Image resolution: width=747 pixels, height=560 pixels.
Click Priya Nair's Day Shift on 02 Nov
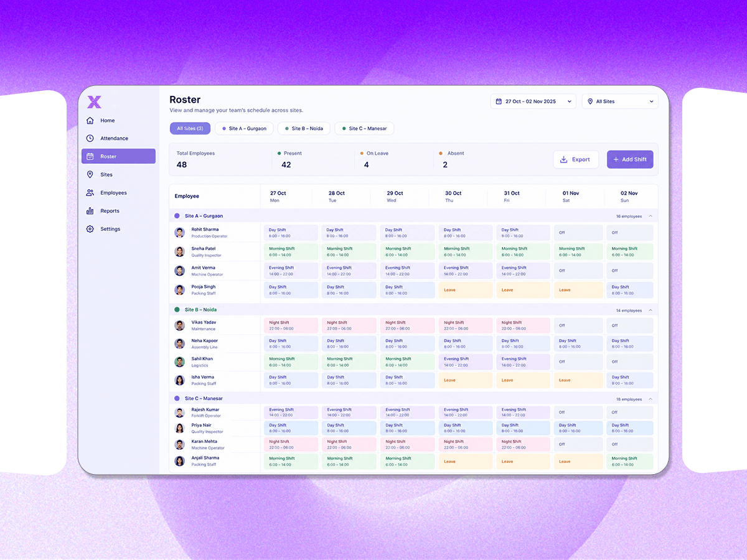[630, 428]
